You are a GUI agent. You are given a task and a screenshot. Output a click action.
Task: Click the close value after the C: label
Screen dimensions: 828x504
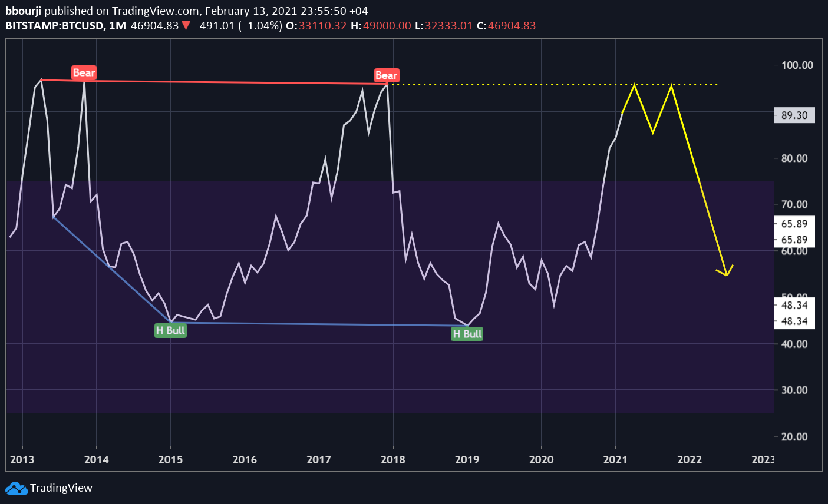point(512,26)
